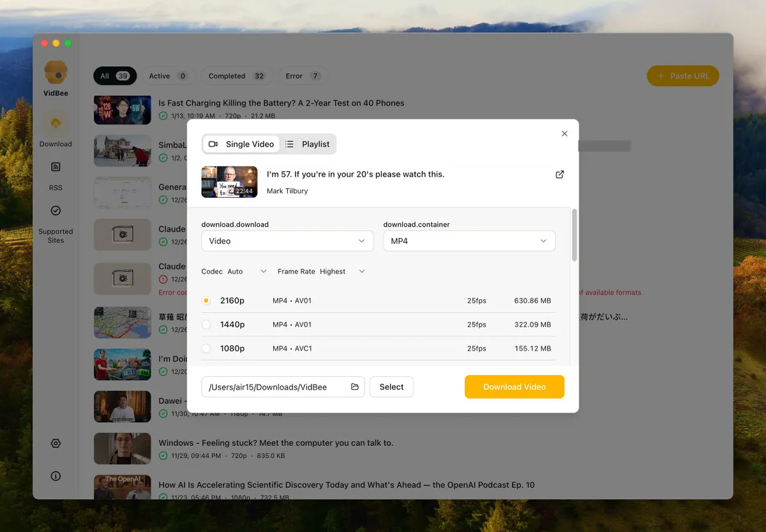Click the Download Video button

pyautogui.click(x=514, y=387)
